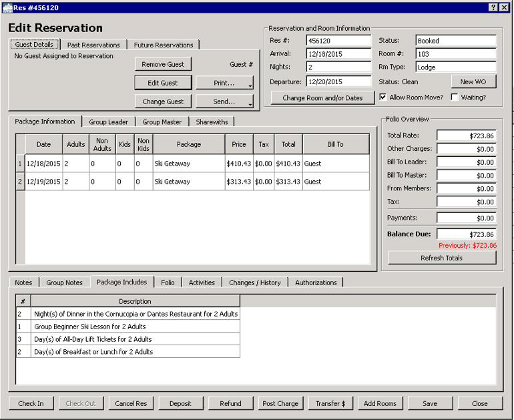
Task: Open the Past Reservations tab
Action: pyautogui.click(x=93, y=45)
